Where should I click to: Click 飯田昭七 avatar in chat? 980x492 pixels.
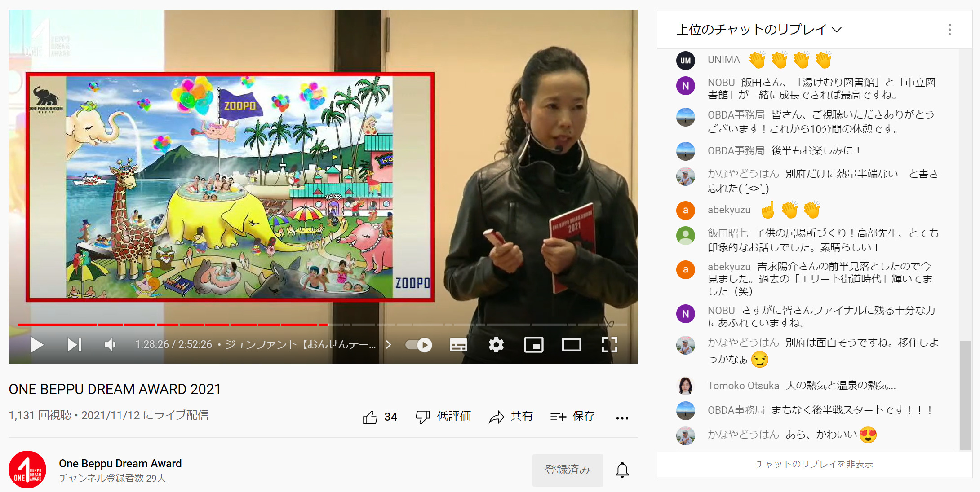coord(686,236)
